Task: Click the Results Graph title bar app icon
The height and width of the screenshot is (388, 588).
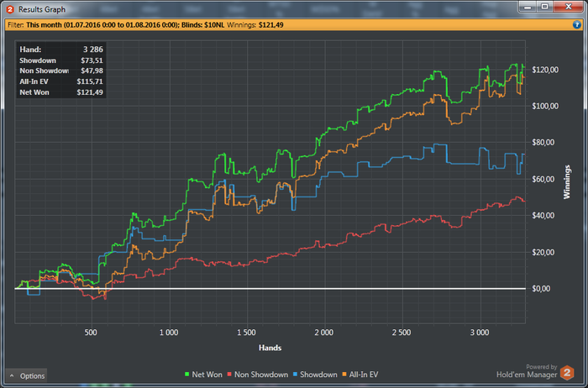Action: coord(10,9)
